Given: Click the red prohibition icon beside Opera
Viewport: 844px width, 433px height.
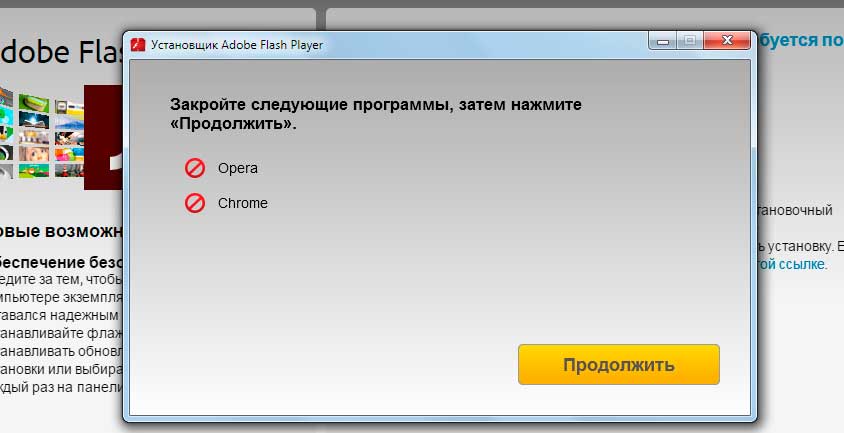Looking at the screenshot, I should pos(195,168).
